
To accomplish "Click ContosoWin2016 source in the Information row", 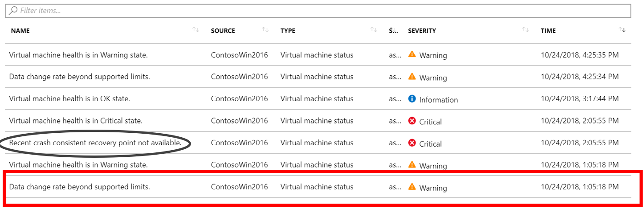I will pos(240,99).
